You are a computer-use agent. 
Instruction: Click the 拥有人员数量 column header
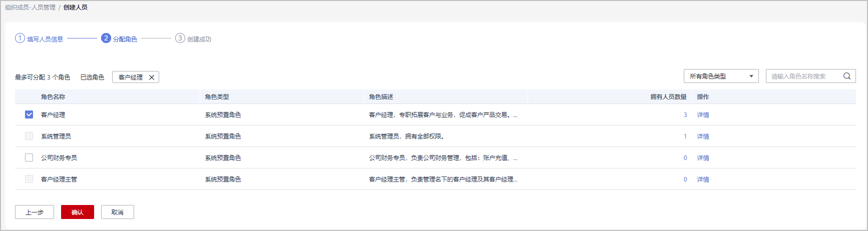point(668,97)
